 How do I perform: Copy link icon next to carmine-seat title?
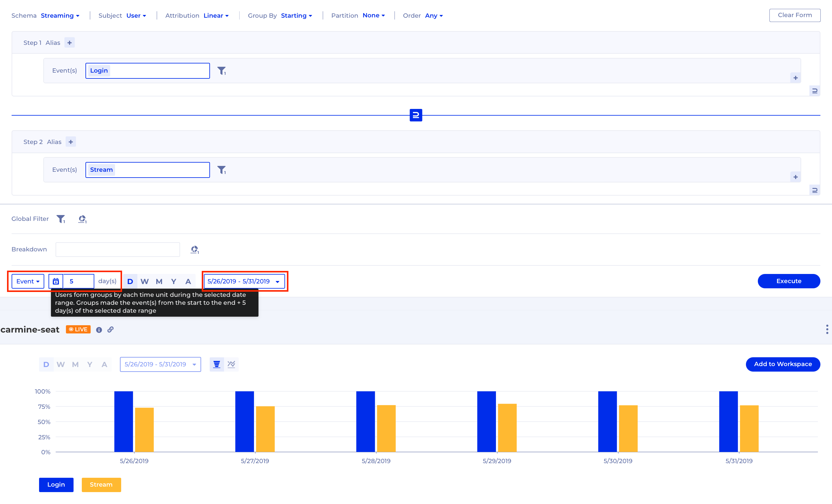tap(110, 329)
